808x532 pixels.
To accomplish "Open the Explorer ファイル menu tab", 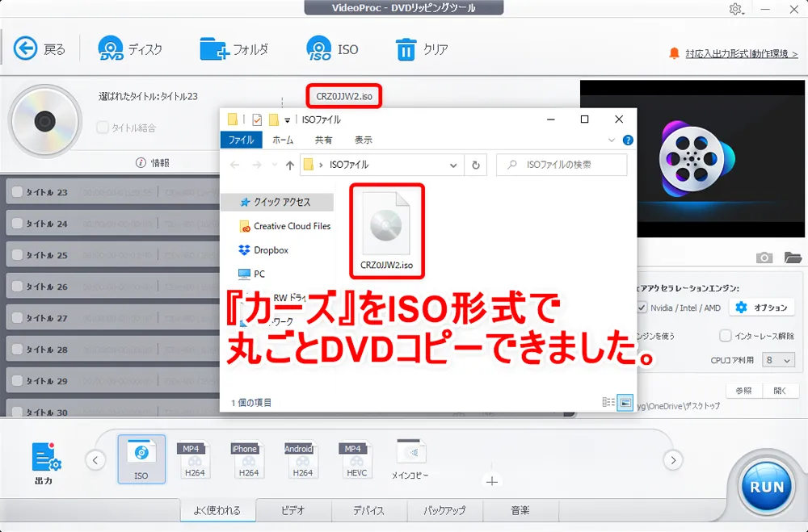I will [241, 140].
